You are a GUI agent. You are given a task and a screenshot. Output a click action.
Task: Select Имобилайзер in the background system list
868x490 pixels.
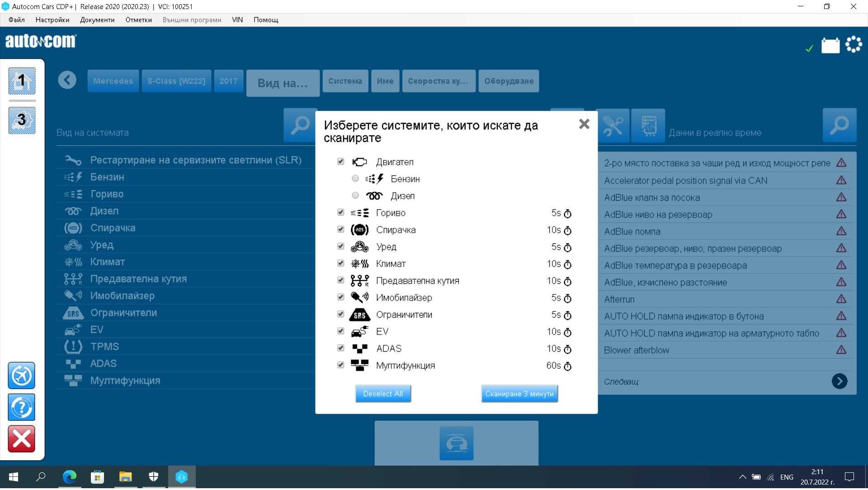click(186, 296)
